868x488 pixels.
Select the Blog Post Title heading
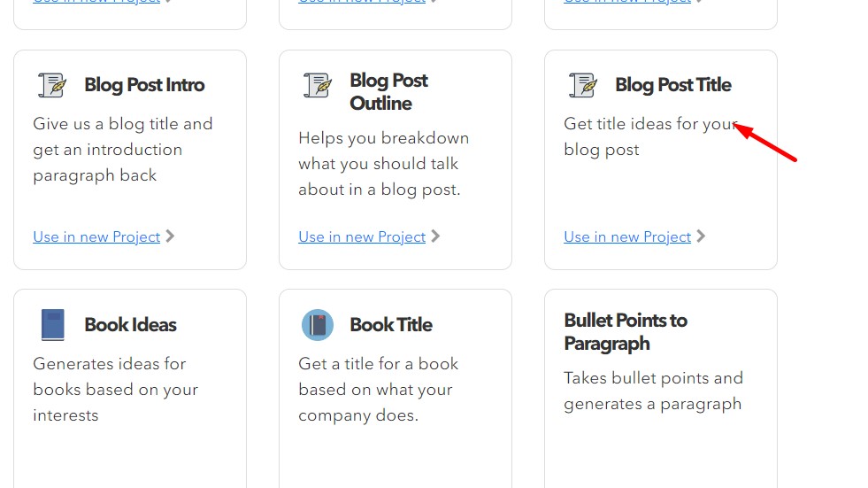673,85
